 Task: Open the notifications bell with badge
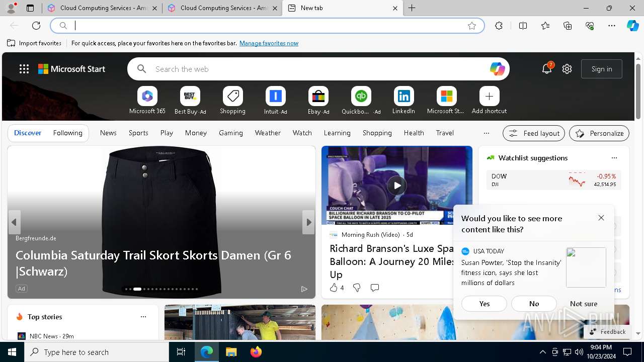tap(547, 69)
